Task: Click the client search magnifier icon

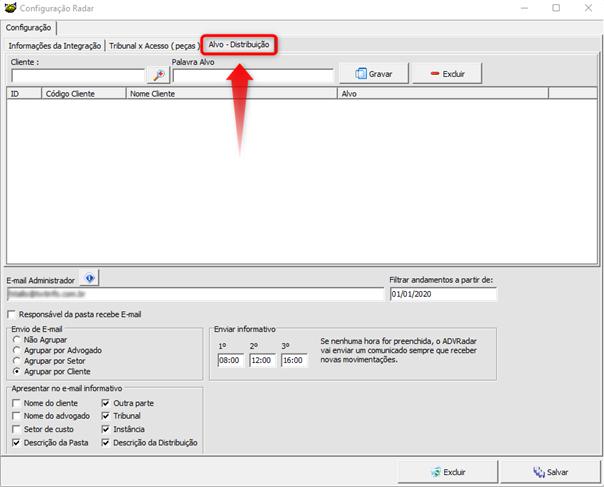Action: pyautogui.click(x=159, y=74)
